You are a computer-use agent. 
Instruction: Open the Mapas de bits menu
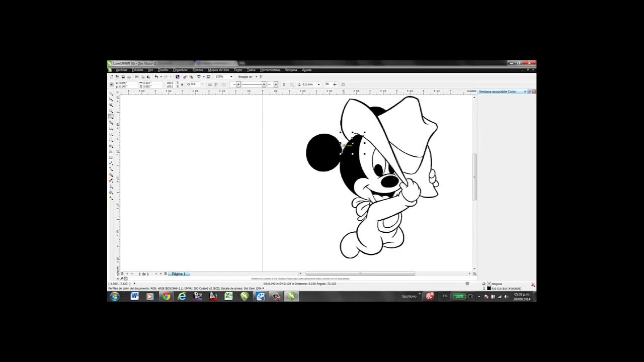click(218, 70)
